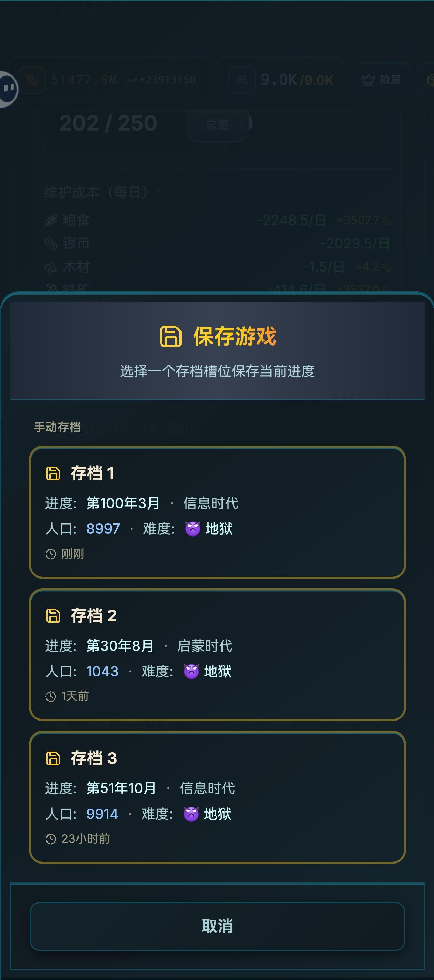Click the save icon next to 存档 1
The height and width of the screenshot is (980, 434).
tap(53, 473)
